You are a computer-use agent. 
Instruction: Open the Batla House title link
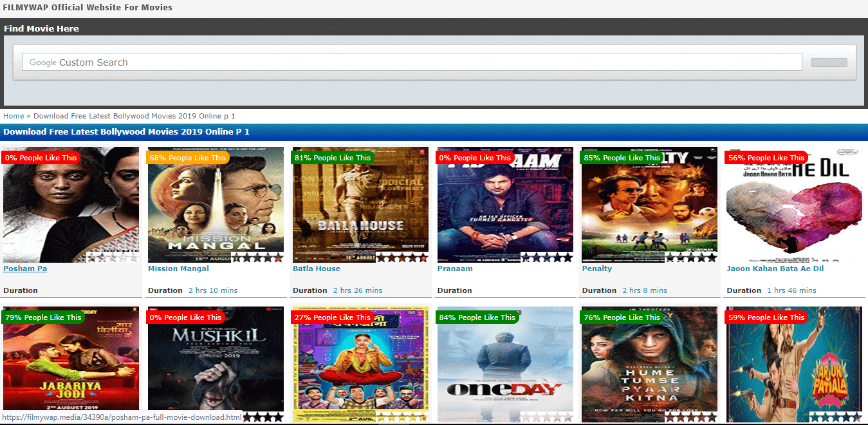click(317, 269)
